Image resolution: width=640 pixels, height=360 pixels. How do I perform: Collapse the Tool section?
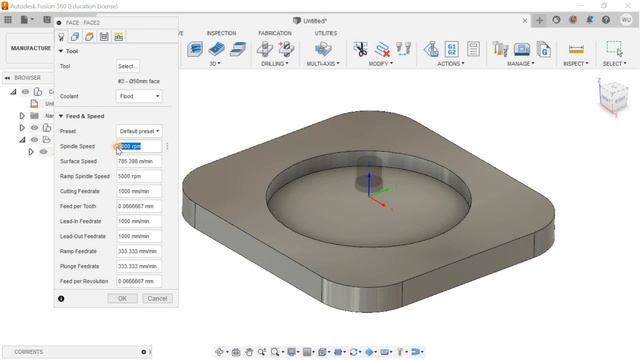click(x=61, y=51)
